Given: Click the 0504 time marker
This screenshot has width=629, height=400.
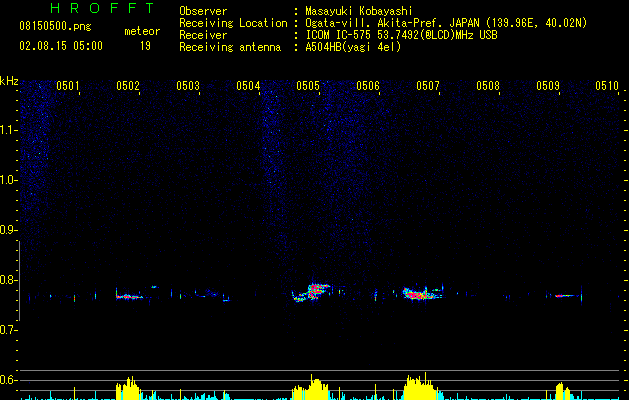Looking at the screenshot, I should point(248,86).
